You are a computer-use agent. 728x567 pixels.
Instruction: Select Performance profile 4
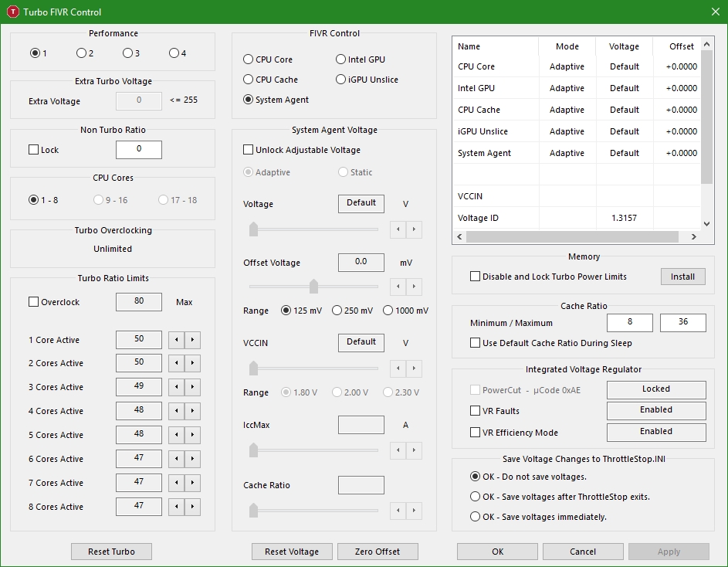point(178,53)
